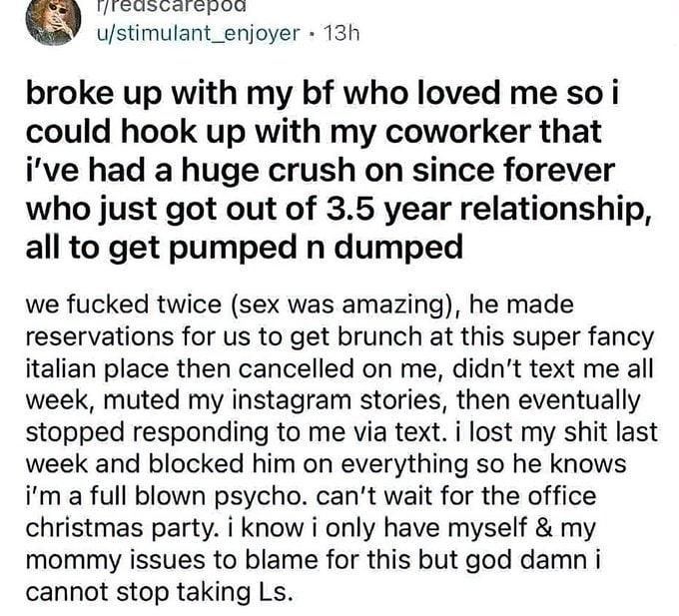Click the line starting "mommy issues"
Screen dimensions: 679x616
point(314,560)
